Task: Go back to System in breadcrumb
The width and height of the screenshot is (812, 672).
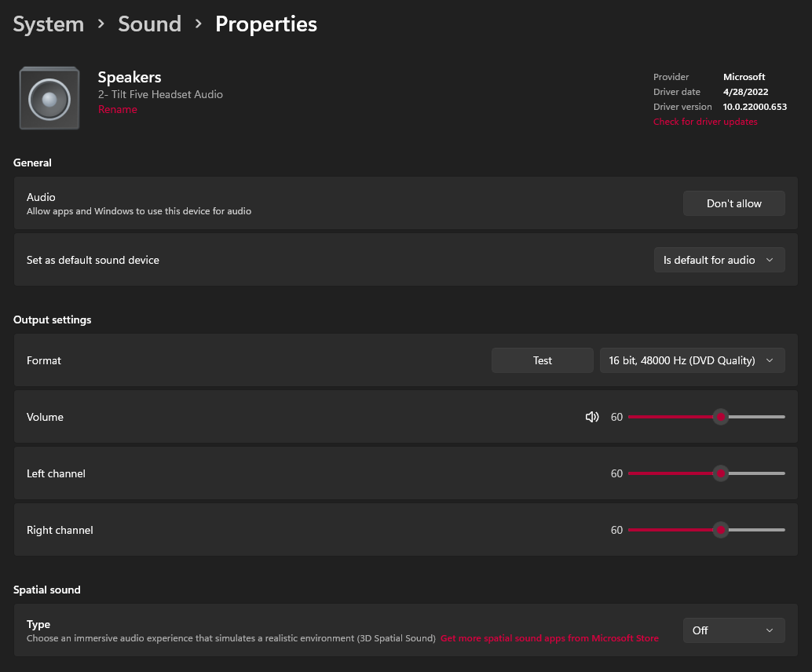Action: pyautogui.click(x=48, y=24)
